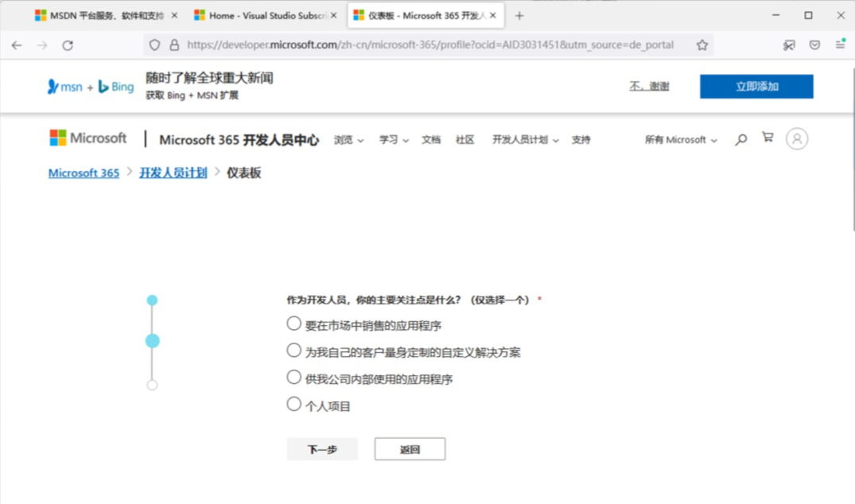The image size is (855, 504).
Task: Expand the 浏览 dropdown menu
Action: pyautogui.click(x=348, y=140)
